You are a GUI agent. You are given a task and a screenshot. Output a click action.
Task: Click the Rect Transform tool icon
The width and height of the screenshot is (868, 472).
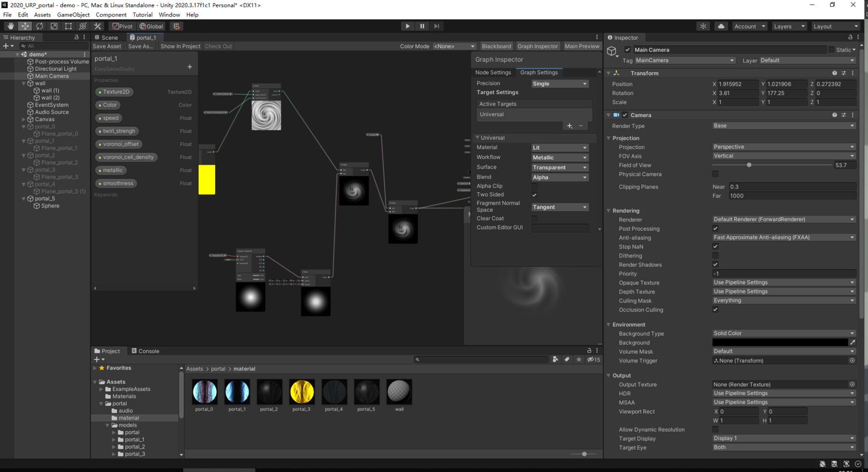(x=68, y=26)
